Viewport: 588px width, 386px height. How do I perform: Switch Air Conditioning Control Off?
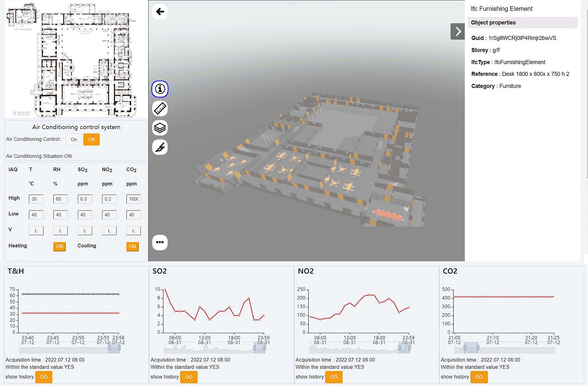coord(91,140)
